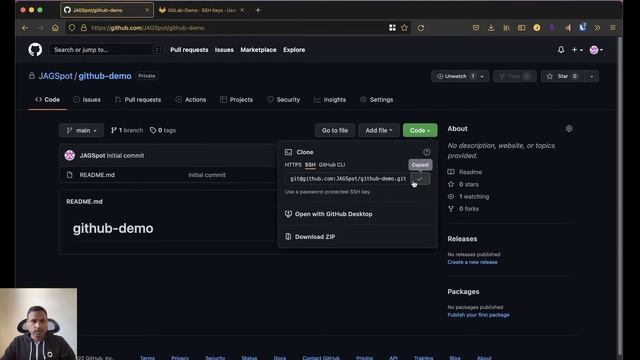Screen dimensions: 640x360
Task: Open the Insights tab
Action: [x=330, y=100]
